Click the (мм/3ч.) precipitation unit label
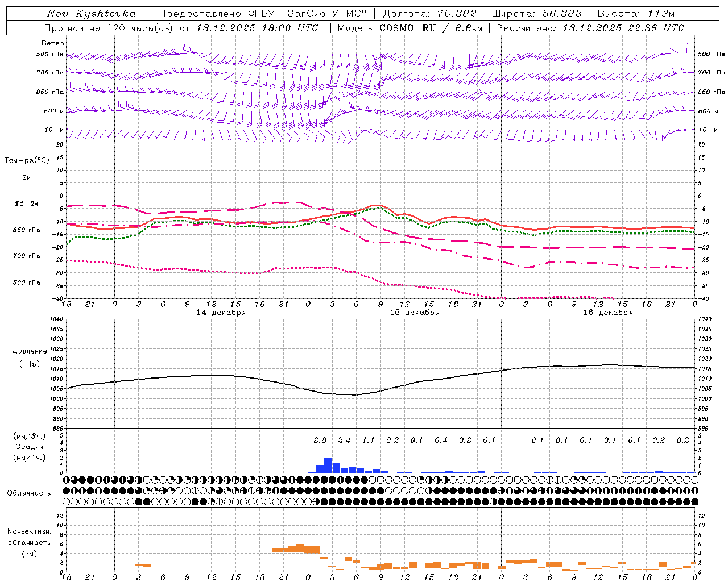This screenshot has width=728, height=582. tap(30, 436)
